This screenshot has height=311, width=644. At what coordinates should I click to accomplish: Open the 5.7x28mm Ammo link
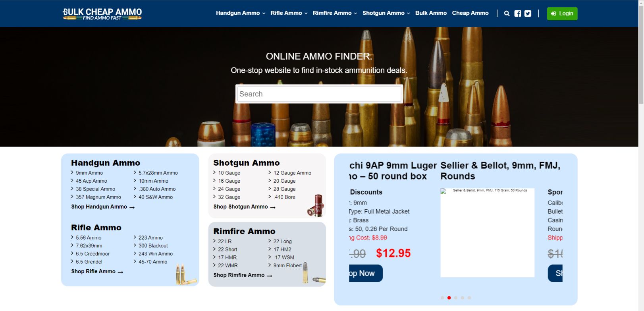coord(158,173)
